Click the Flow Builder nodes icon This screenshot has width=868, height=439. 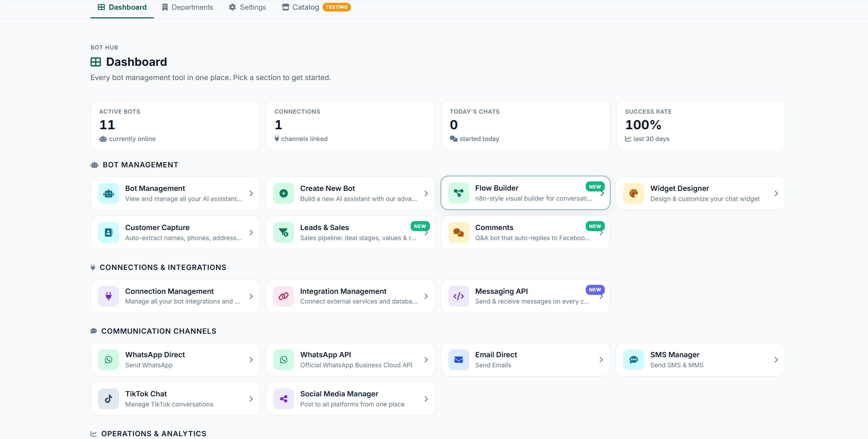[458, 193]
